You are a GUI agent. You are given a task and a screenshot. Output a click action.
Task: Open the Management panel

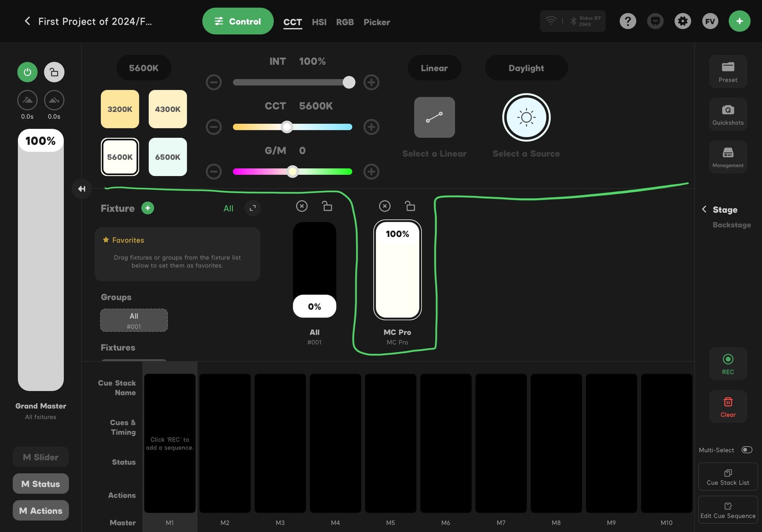[727, 157]
